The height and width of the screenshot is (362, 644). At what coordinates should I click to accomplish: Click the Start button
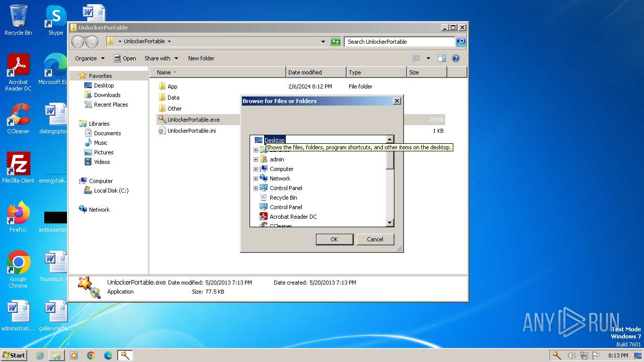coord(14,355)
